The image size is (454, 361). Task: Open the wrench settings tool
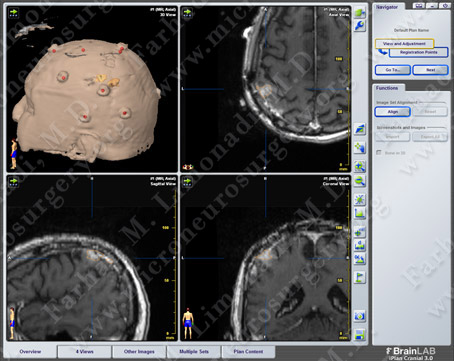360,25
